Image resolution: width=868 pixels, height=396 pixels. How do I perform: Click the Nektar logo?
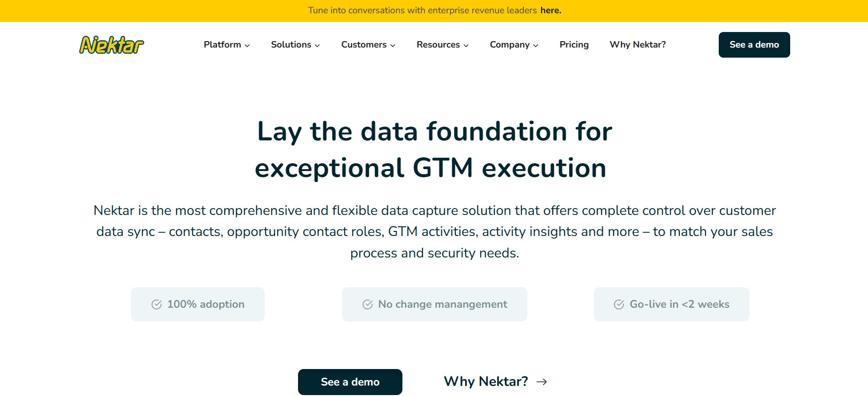[111, 45]
